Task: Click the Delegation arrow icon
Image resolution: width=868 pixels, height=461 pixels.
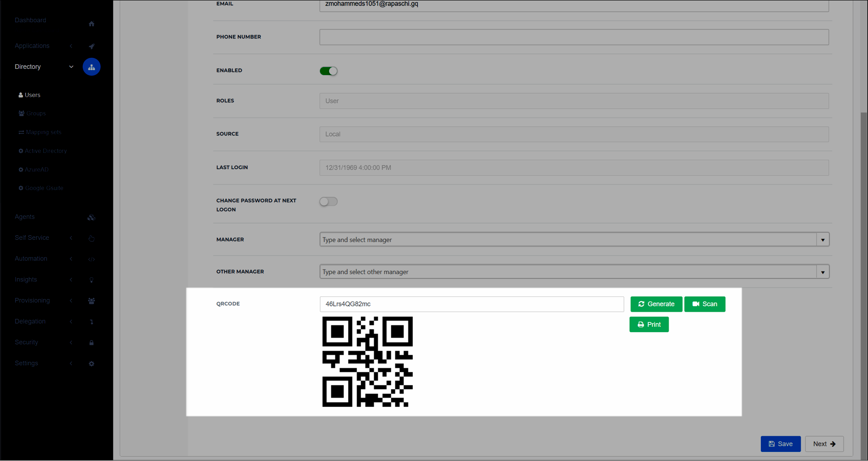Action: [x=91, y=322]
